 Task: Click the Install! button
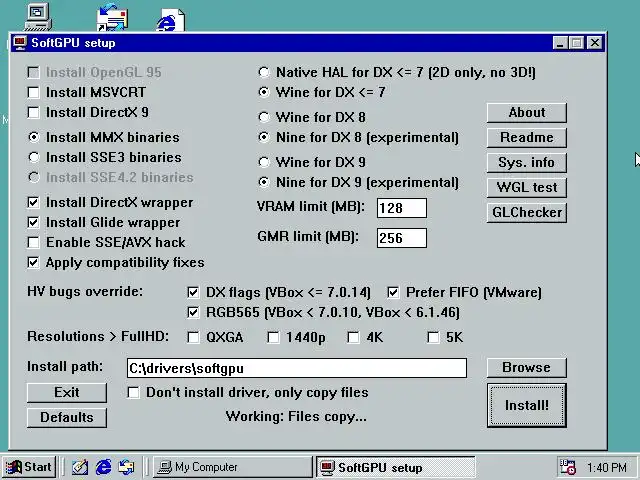pyautogui.click(x=527, y=405)
